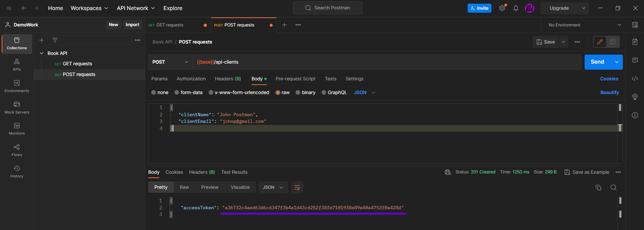The image size is (644, 230).
Task: Switch to the Authorization tab
Action: [191, 79]
